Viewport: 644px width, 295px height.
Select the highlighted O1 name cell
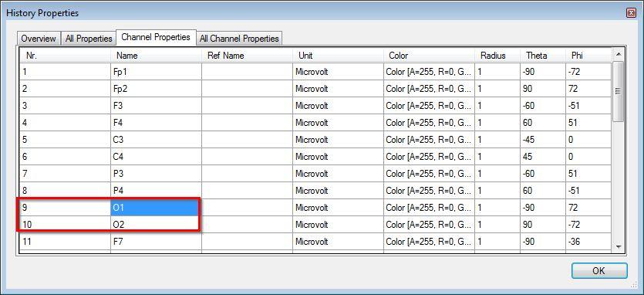(156, 208)
